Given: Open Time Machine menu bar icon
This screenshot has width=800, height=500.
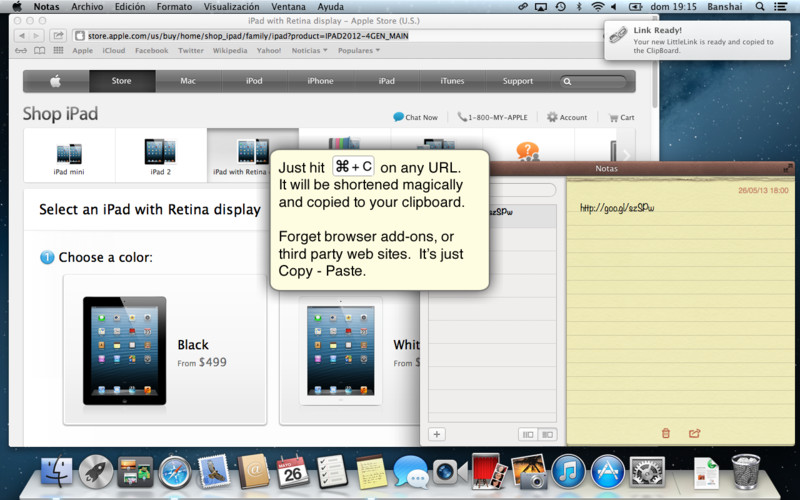Looking at the screenshot, I should (560, 7).
